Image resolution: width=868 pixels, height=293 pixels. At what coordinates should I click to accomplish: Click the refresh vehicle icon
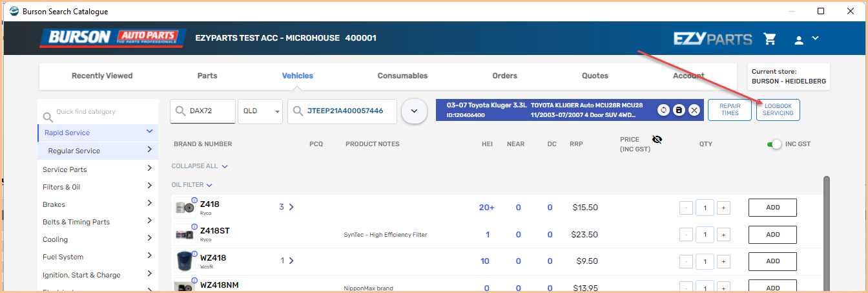(x=663, y=111)
